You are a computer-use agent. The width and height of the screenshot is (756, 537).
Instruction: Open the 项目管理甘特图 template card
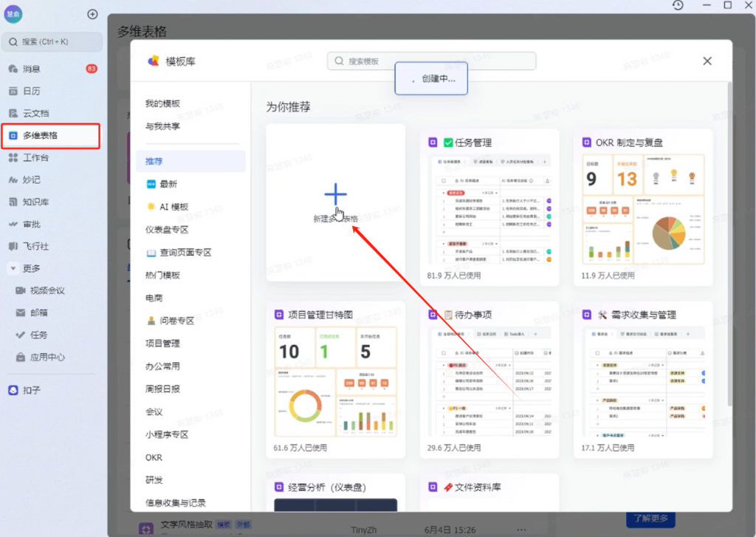(x=336, y=380)
